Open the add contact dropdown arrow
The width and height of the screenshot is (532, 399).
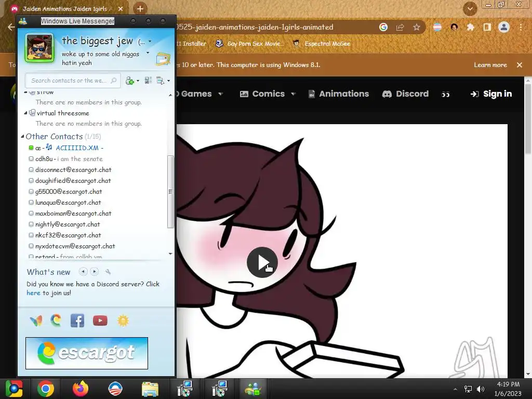coord(138,81)
